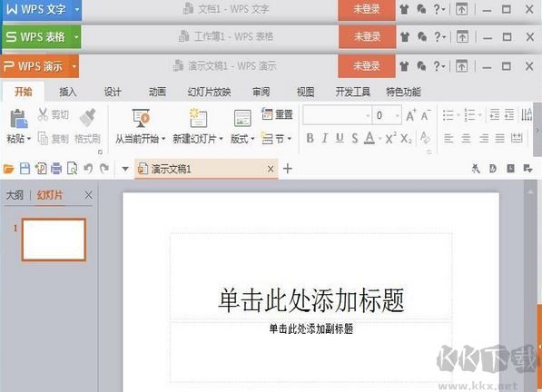542x392 pixels.
Task: Click the Layout (版式) icon
Action: (242, 118)
